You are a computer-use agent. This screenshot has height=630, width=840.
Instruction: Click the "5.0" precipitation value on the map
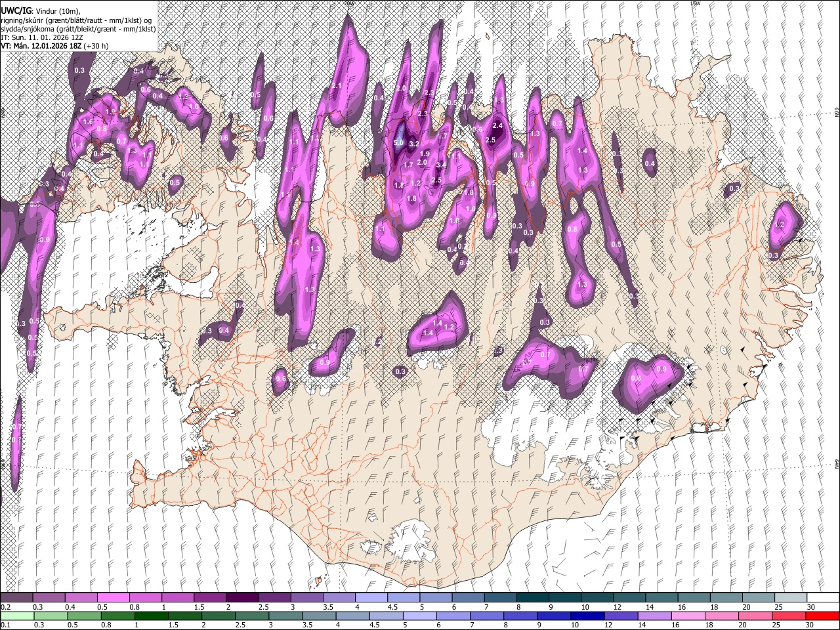pos(398,142)
